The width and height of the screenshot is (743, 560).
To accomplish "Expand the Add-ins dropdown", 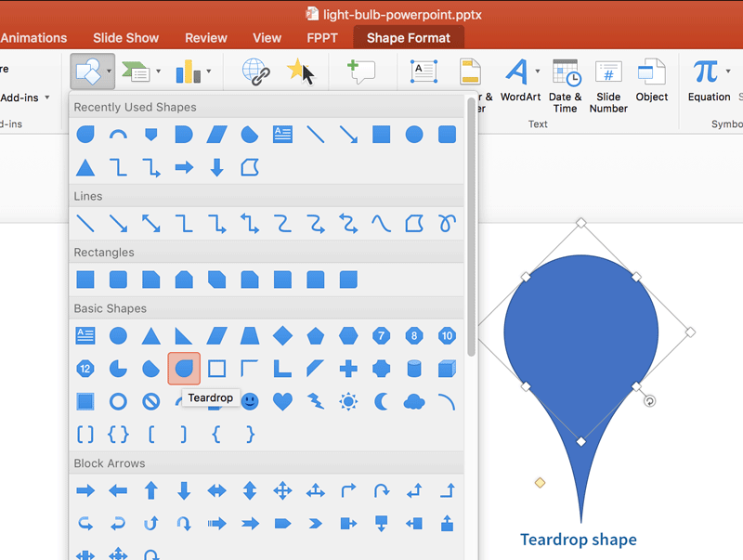I will click(x=46, y=97).
